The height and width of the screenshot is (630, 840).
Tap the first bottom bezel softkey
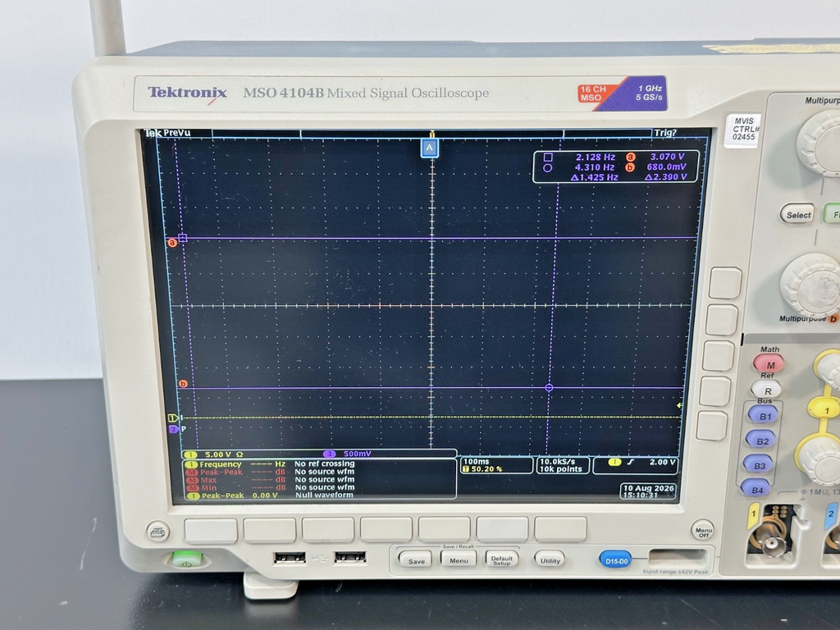coord(211,531)
